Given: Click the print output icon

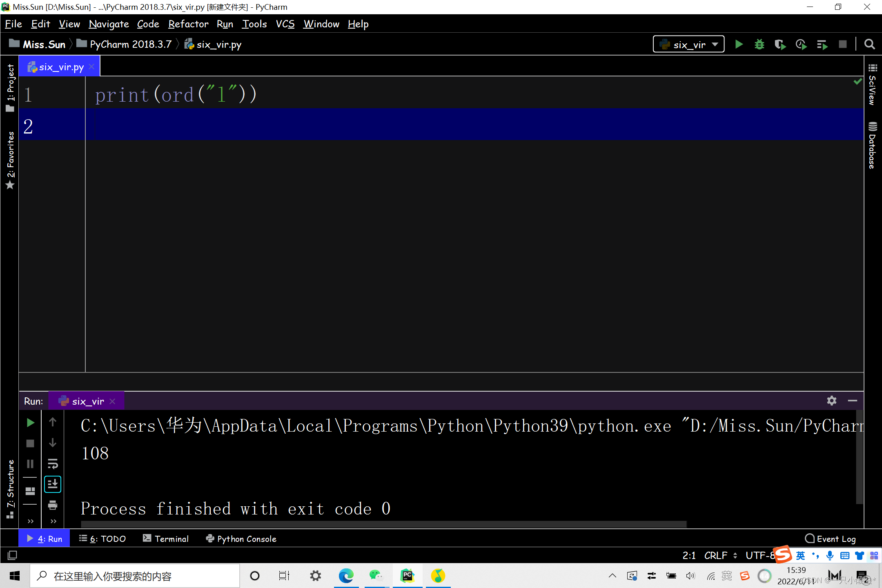Looking at the screenshot, I should click(x=53, y=505).
